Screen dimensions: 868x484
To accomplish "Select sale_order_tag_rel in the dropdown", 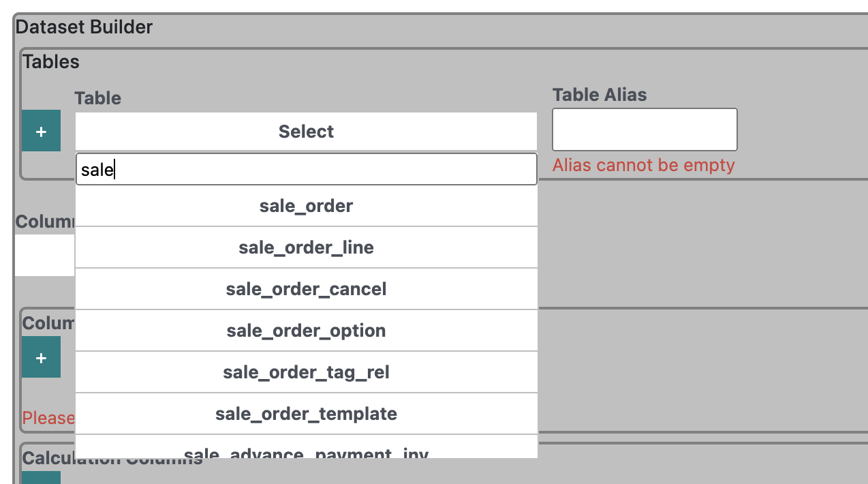I will tap(306, 372).
